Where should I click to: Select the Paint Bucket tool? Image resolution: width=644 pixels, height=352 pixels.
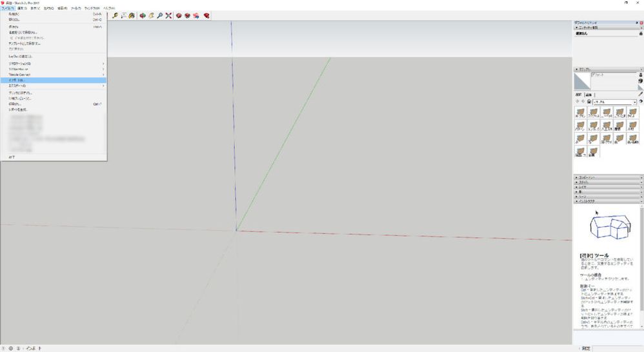tap(132, 15)
